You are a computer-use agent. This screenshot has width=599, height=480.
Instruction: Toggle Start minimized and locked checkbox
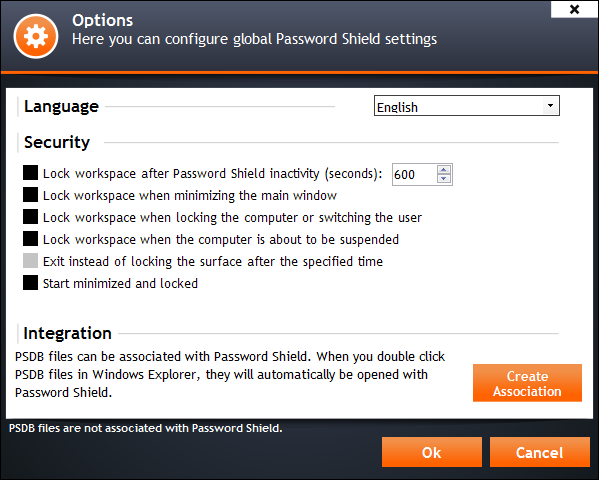[x=31, y=283]
